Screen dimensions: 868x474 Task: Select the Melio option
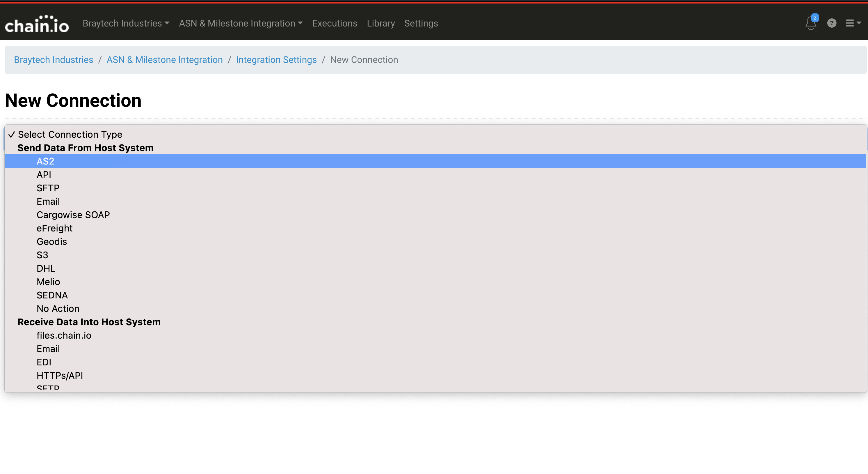point(435,282)
